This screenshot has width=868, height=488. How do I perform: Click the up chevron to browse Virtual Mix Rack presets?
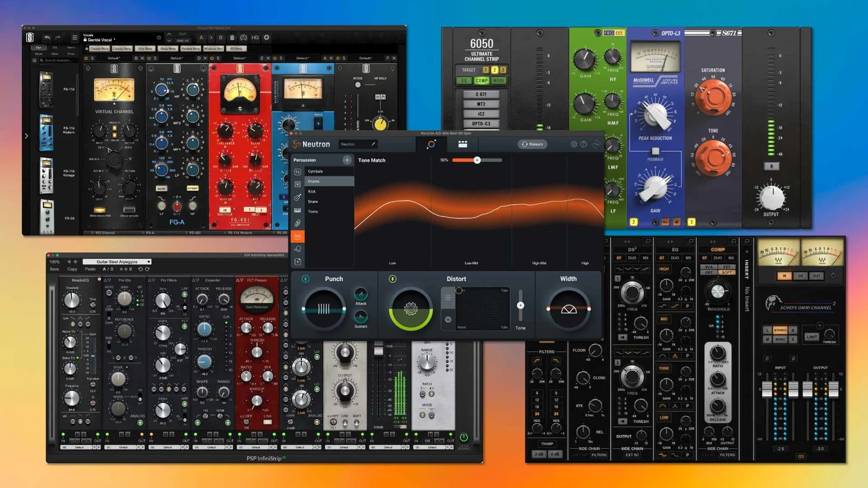169,35
